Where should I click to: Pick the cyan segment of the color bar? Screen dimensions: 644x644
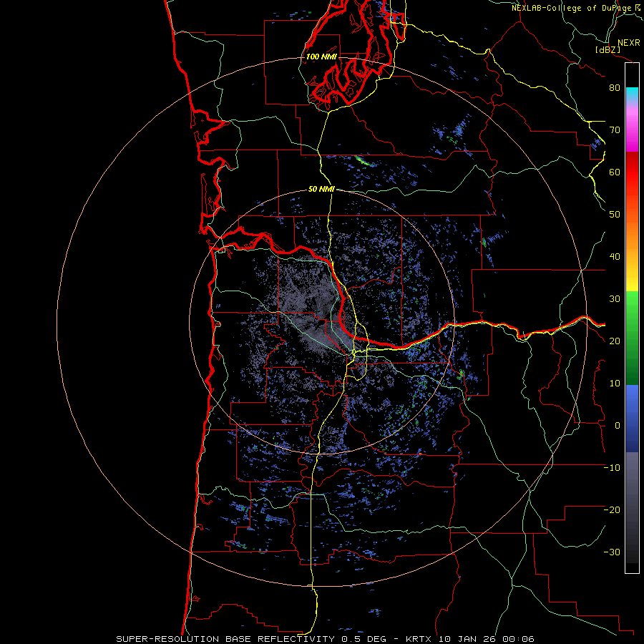pos(632,94)
